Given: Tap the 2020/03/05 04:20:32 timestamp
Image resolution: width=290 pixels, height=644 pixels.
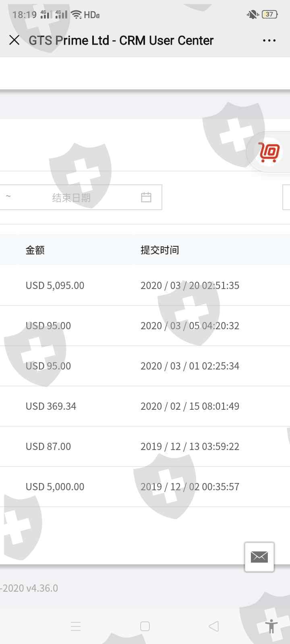Looking at the screenshot, I should tap(190, 326).
